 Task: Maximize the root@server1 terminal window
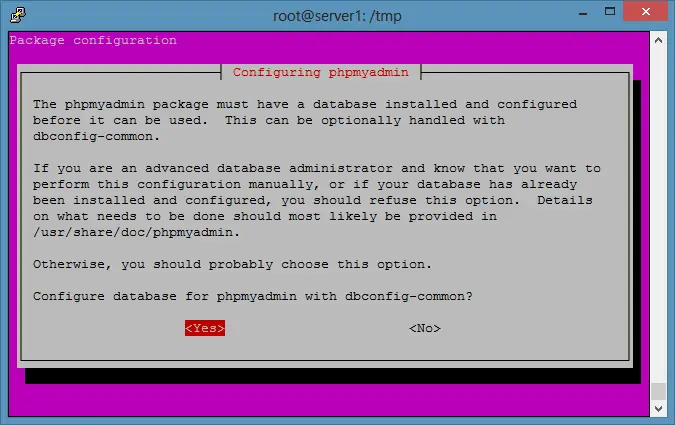610,12
